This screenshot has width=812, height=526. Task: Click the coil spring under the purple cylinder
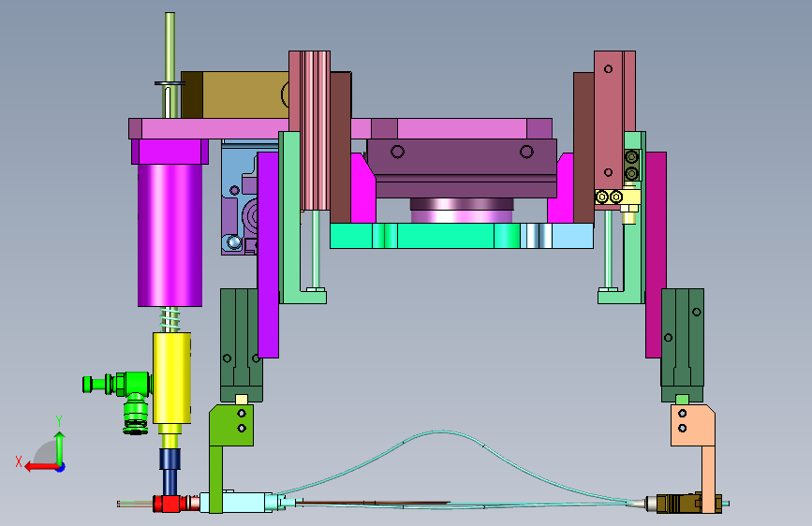tap(170, 319)
